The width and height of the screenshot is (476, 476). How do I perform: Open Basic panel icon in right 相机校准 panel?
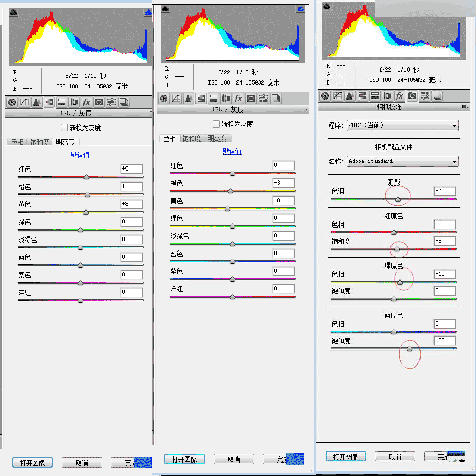tap(325, 96)
